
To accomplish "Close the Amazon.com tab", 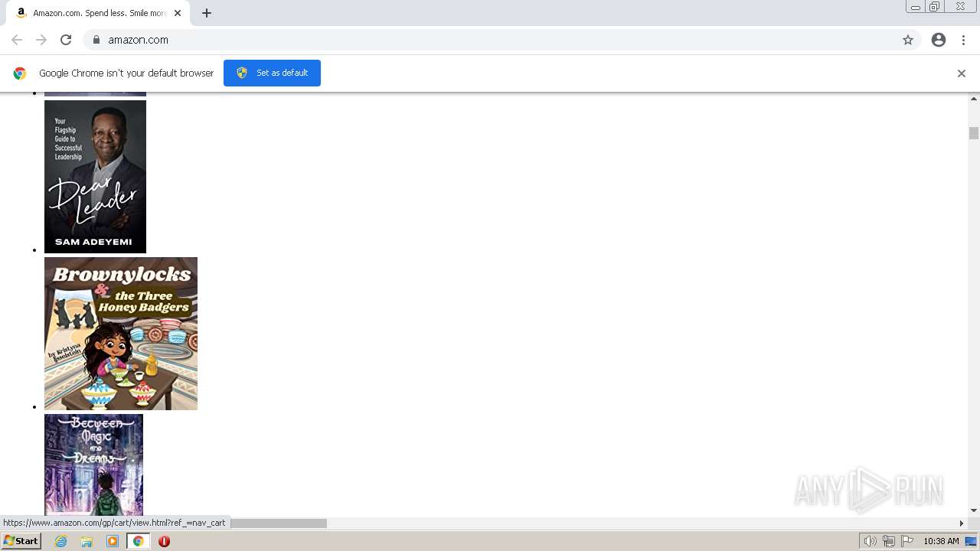I will 178,13.
